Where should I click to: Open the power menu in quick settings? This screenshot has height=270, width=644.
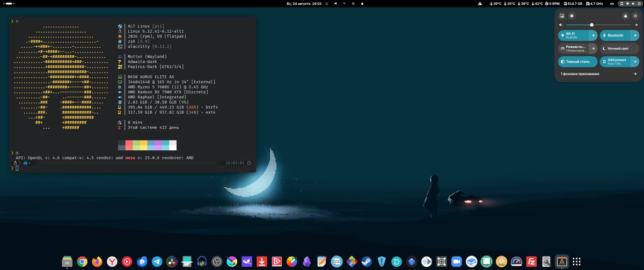tap(635, 16)
